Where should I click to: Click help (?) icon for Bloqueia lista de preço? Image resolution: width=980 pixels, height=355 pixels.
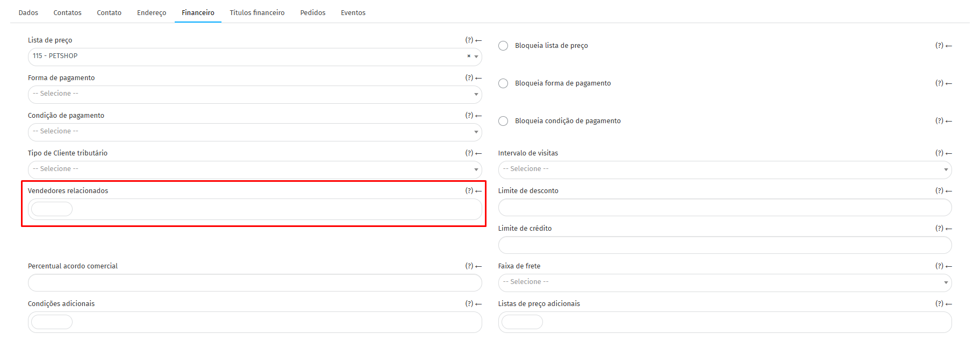click(939, 46)
